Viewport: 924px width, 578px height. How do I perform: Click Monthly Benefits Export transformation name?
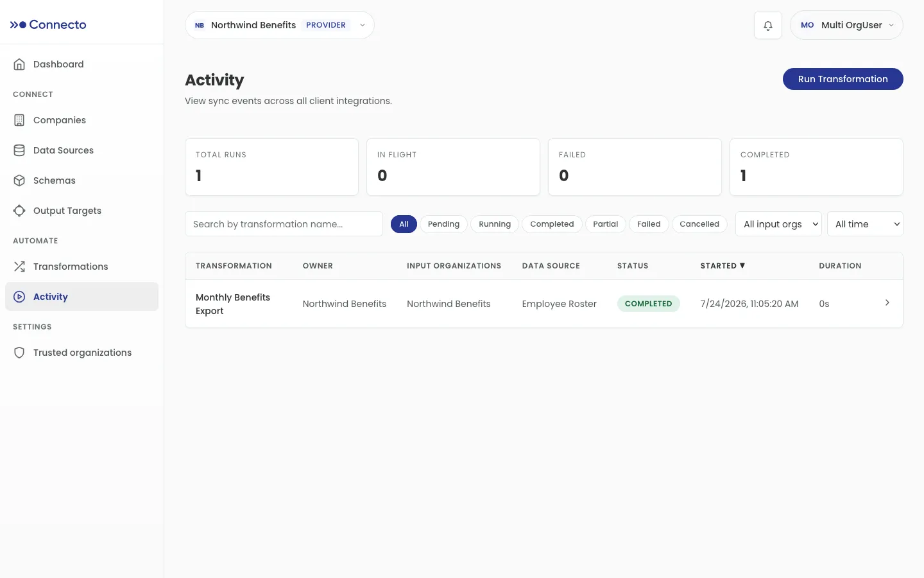[233, 304]
